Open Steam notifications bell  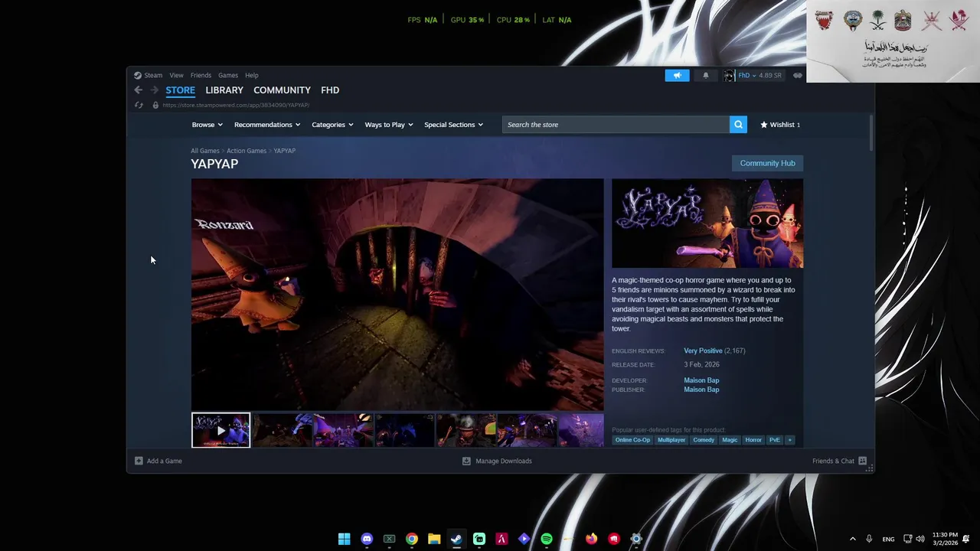(706, 75)
